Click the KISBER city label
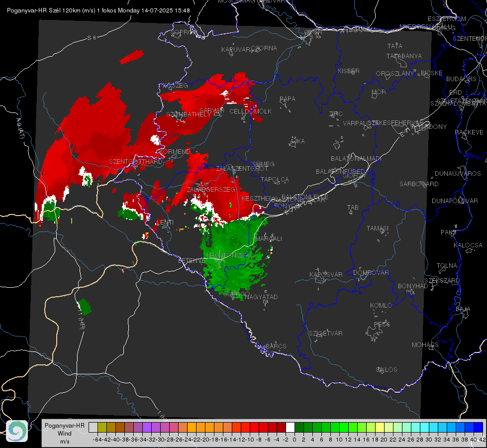The width and height of the screenshot is (487, 448). click(x=349, y=71)
